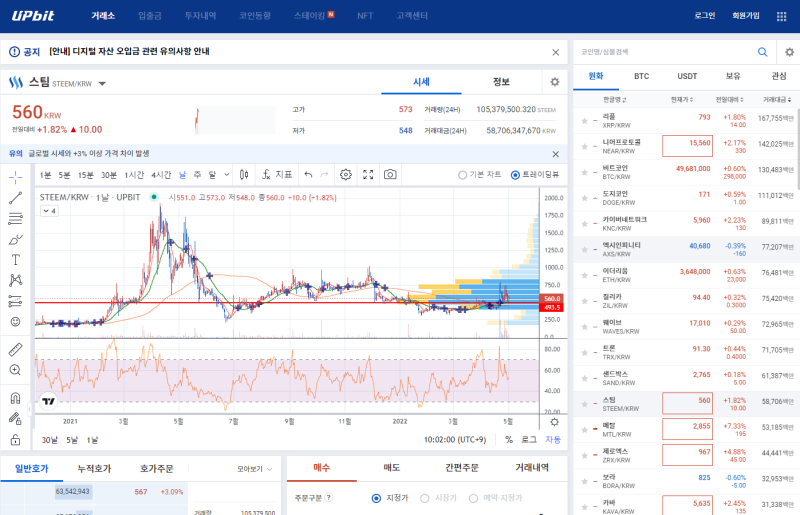This screenshot has height=515, width=800.
Task: Dismiss the 공지 notice banner
Action: tap(556, 52)
